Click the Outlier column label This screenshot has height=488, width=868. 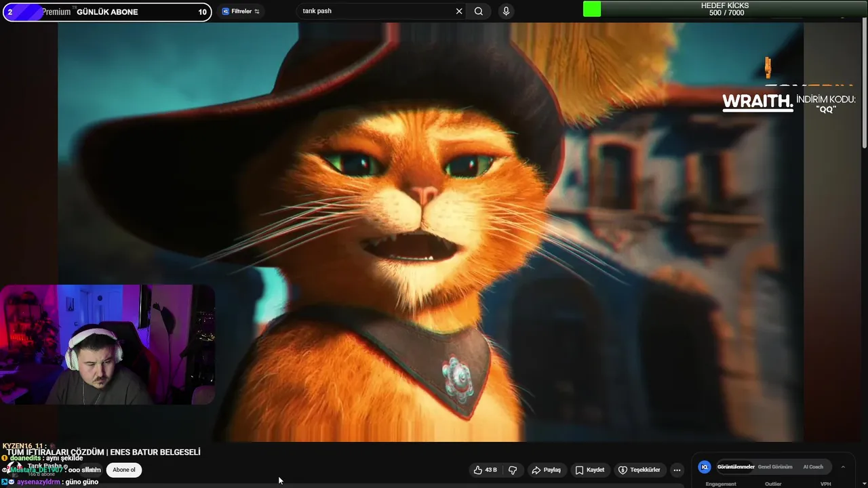773,484
